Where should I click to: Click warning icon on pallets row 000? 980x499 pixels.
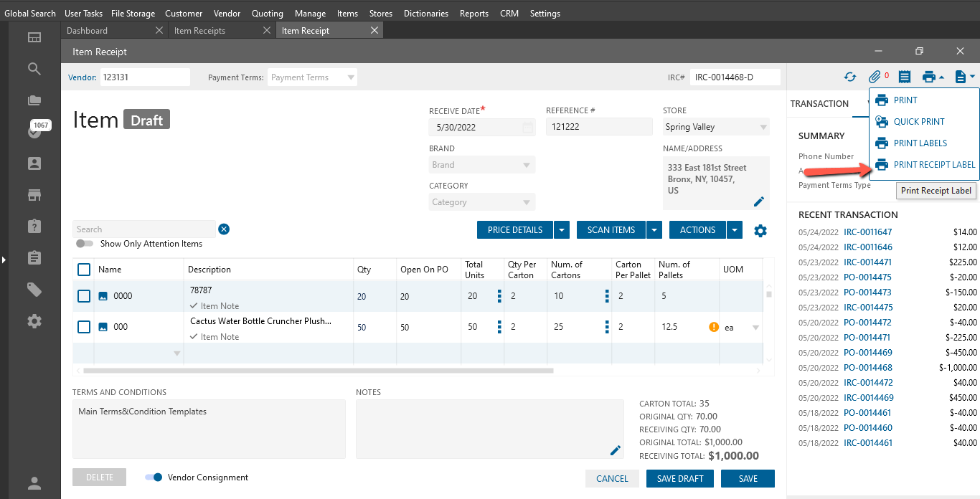[714, 327]
